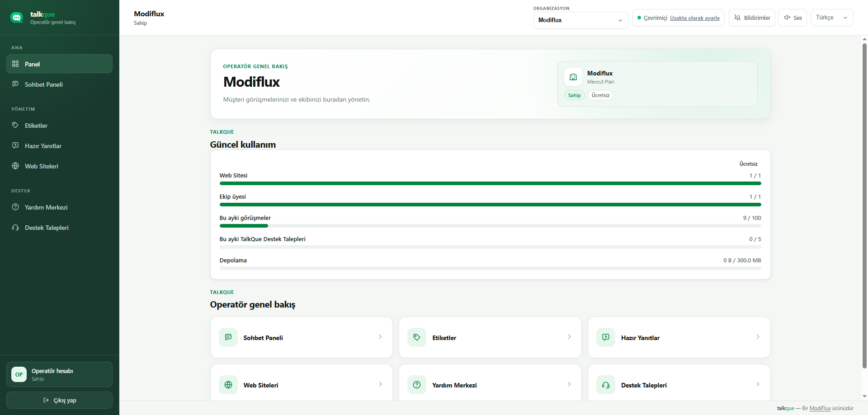Open the Operatör hesabı account card
868x415 pixels.
point(59,374)
